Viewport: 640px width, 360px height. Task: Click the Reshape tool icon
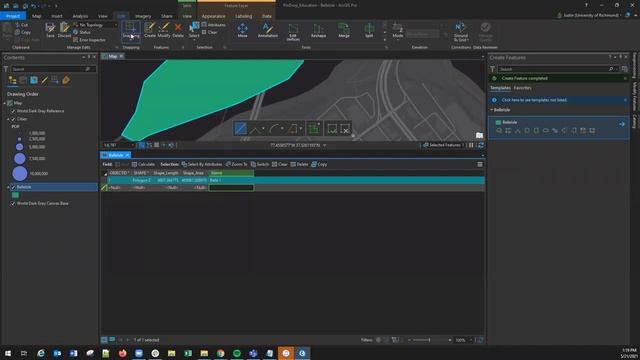click(318, 30)
